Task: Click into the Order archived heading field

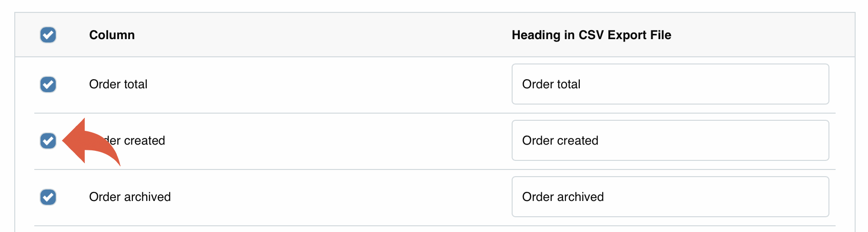Action: (x=670, y=197)
